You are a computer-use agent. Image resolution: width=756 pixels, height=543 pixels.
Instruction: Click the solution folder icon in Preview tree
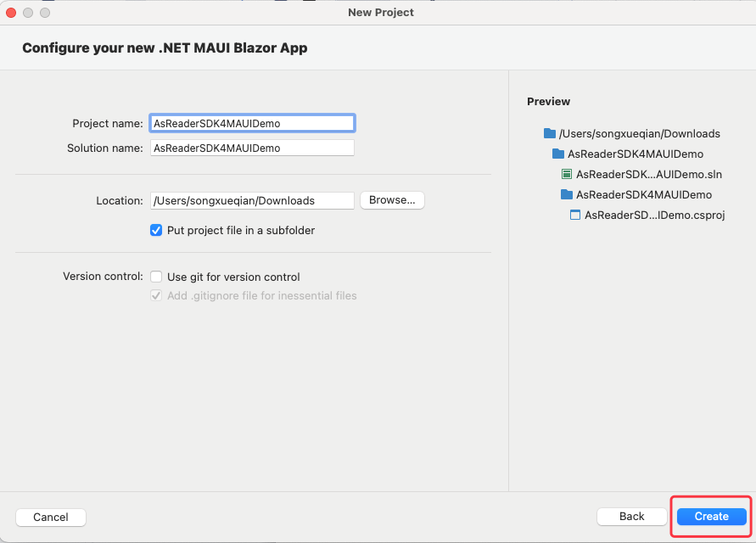pyautogui.click(x=558, y=154)
